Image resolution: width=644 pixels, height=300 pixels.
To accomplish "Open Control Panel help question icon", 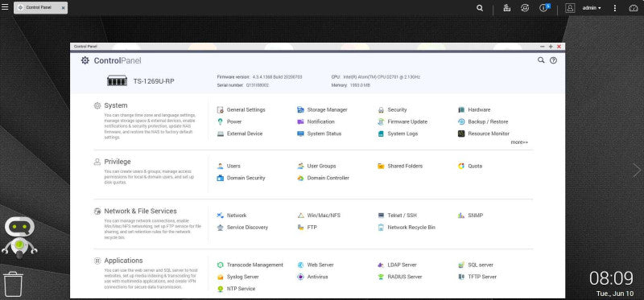I will click(553, 60).
